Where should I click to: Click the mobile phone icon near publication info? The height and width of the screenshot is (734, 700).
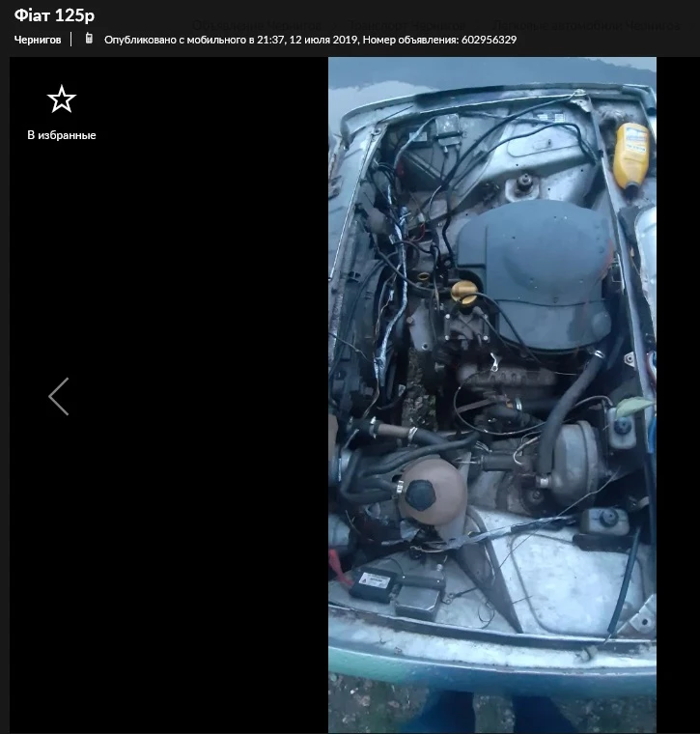pyautogui.click(x=89, y=39)
